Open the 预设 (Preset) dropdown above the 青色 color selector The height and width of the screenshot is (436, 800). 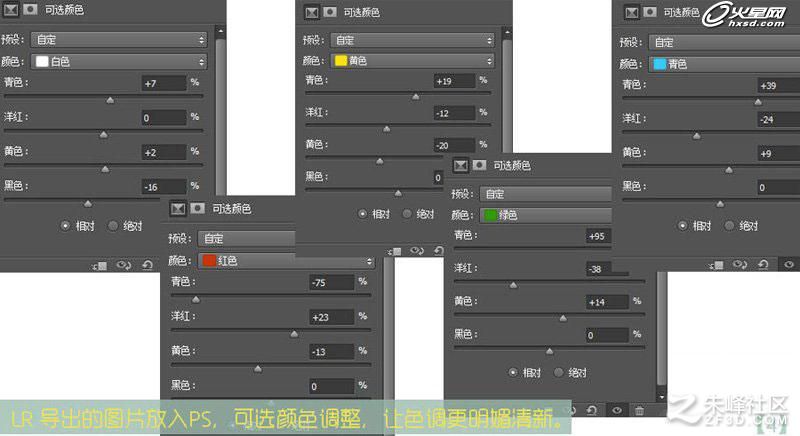724,42
